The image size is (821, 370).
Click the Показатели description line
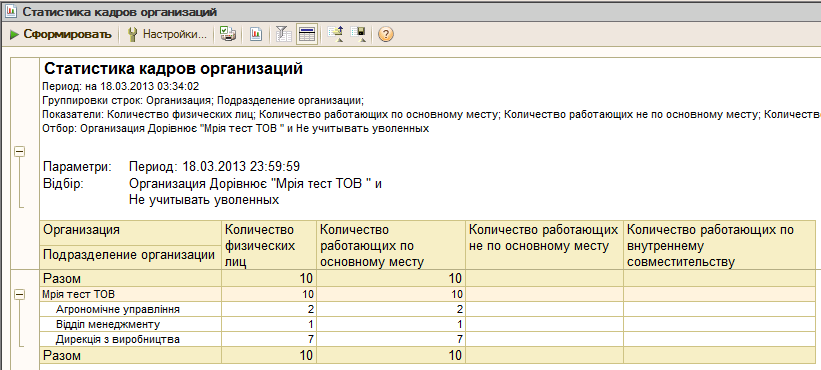(x=431, y=115)
